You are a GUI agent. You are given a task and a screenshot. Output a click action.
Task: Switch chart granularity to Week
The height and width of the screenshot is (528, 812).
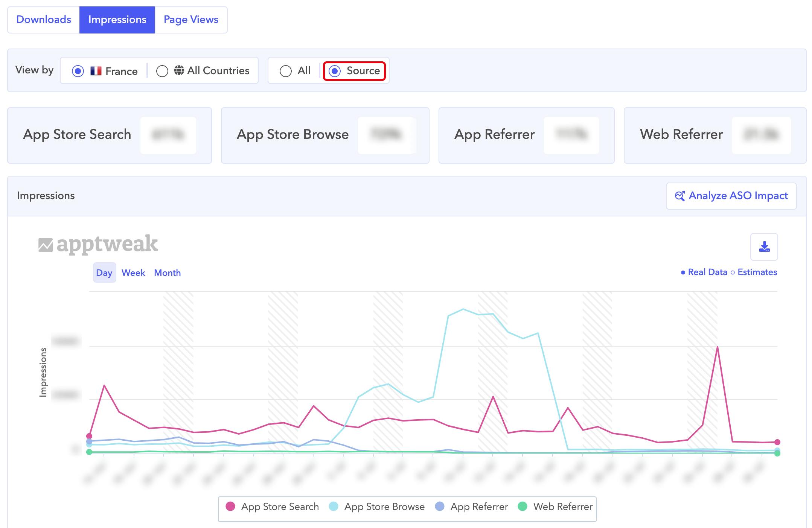click(x=133, y=272)
